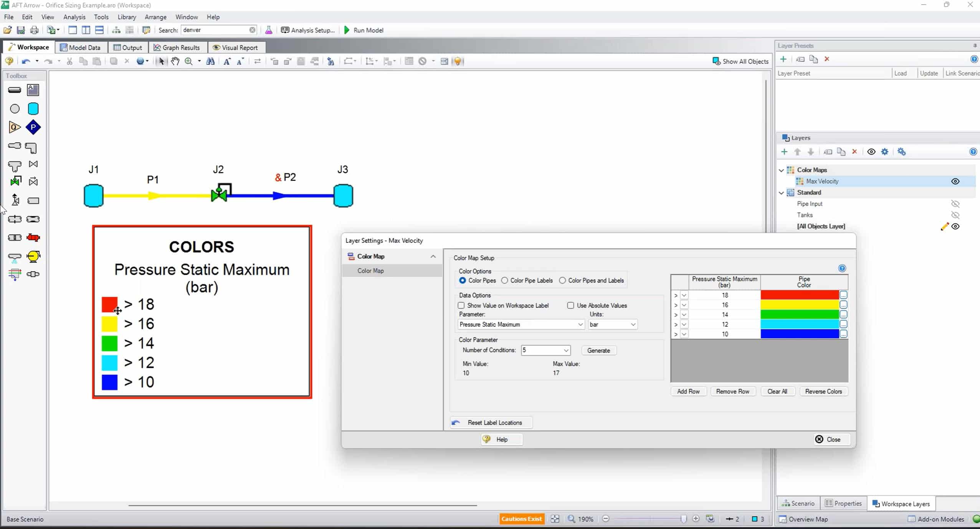Enable Show Value on Workspace Label
Image resolution: width=980 pixels, height=529 pixels.
pos(461,305)
